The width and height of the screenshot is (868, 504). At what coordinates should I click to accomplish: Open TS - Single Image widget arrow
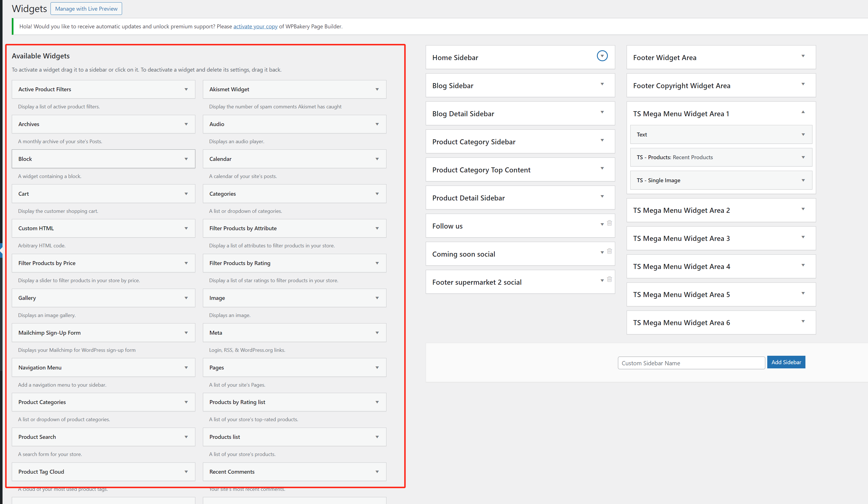point(803,180)
